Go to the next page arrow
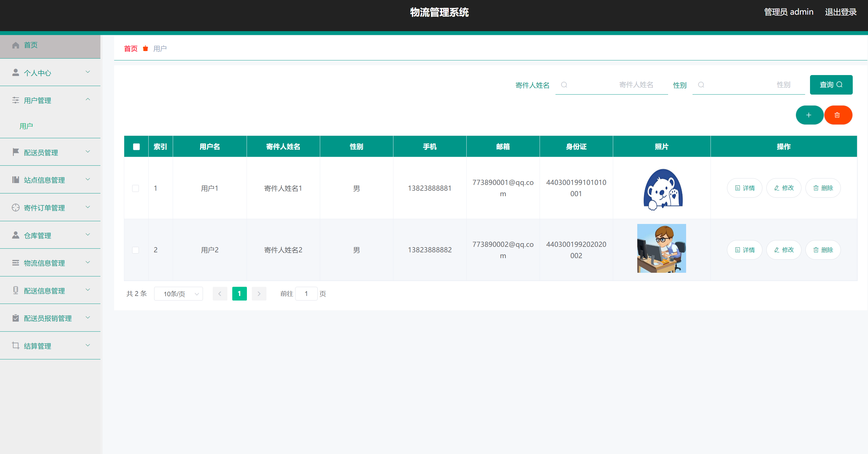 (x=259, y=294)
